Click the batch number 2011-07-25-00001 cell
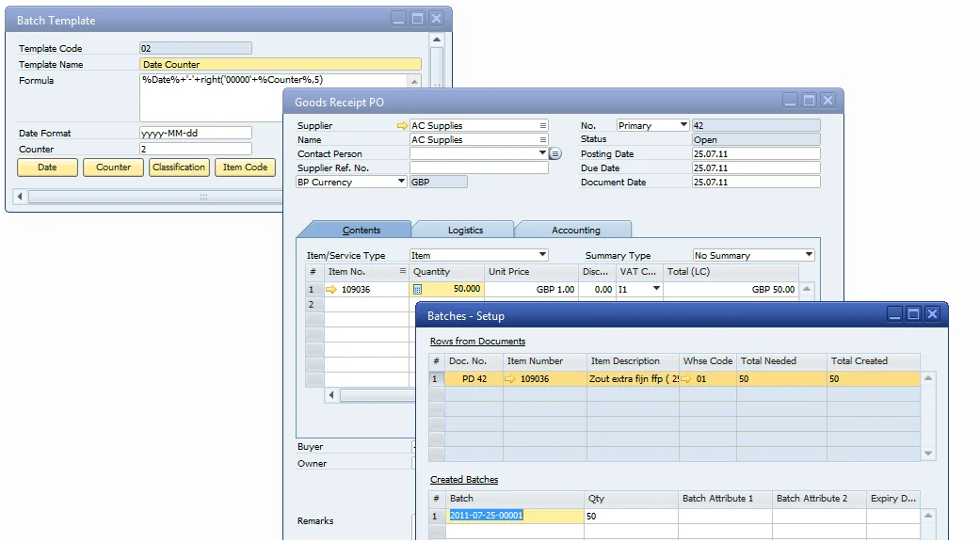This screenshot has width=980, height=542. click(x=515, y=516)
